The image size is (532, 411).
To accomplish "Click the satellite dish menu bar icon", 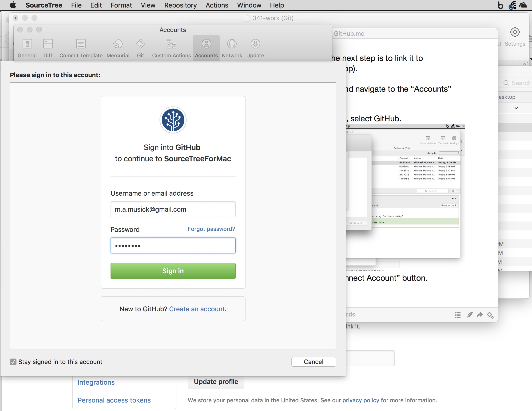I will click(512, 5).
